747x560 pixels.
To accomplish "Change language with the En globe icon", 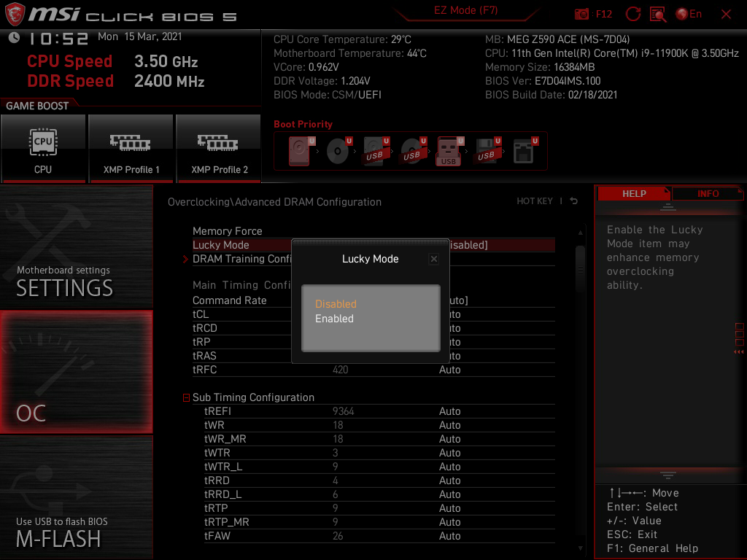I will coord(689,14).
